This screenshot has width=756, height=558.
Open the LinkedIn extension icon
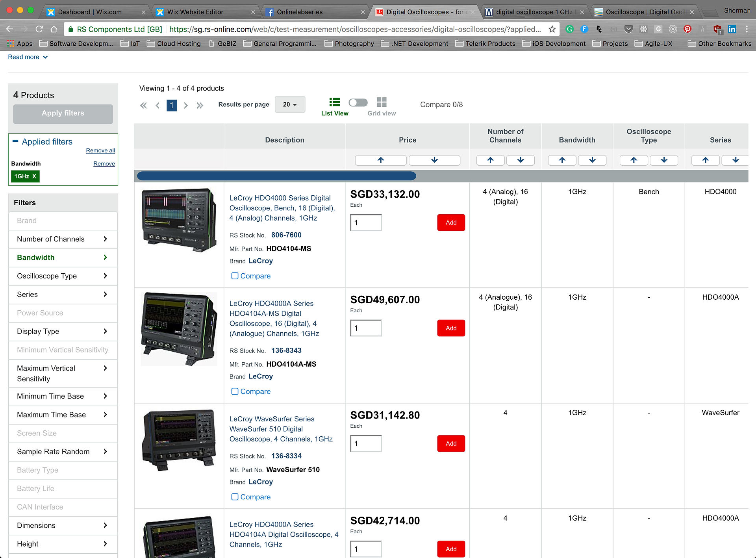click(x=732, y=29)
